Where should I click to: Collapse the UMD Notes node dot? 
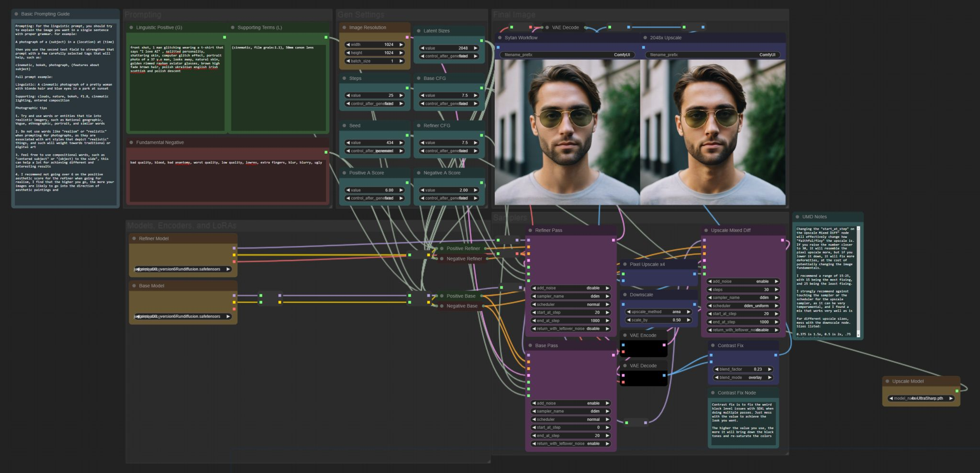coord(797,217)
